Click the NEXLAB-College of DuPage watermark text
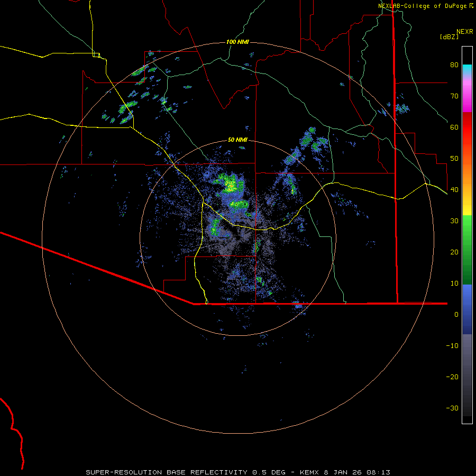This screenshot has width=476, height=476. click(x=426, y=6)
